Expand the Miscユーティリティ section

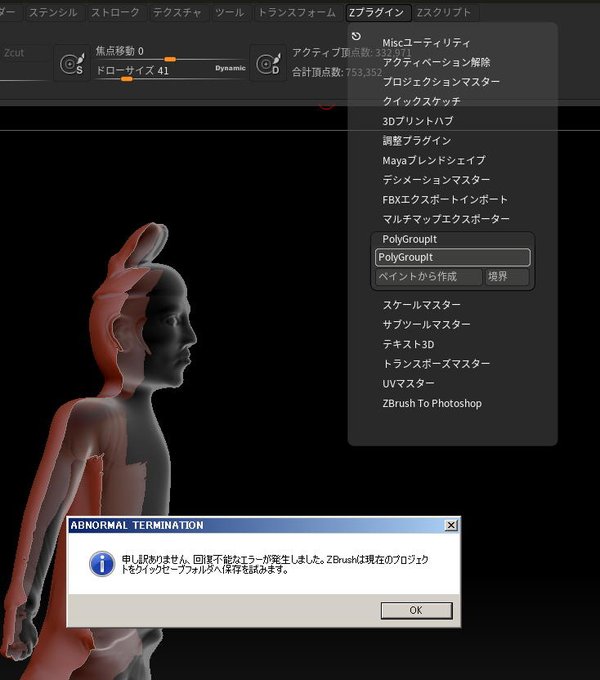pyautogui.click(x=426, y=43)
